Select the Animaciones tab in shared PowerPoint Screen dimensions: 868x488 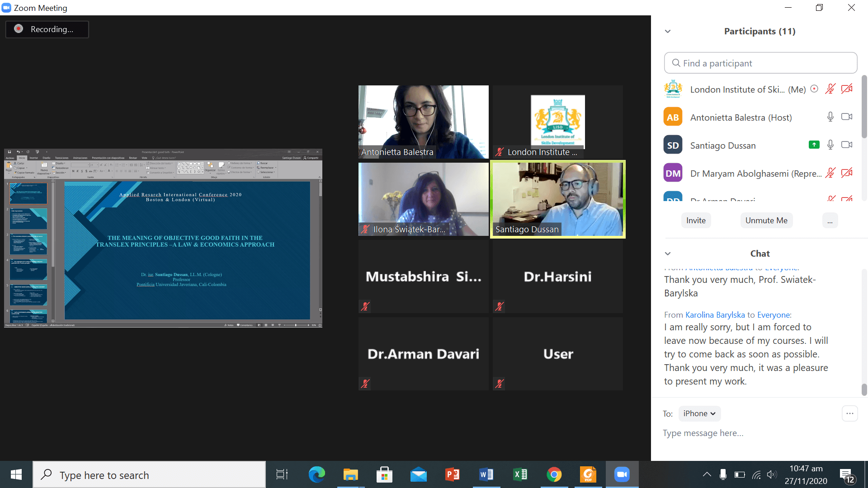(x=80, y=158)
